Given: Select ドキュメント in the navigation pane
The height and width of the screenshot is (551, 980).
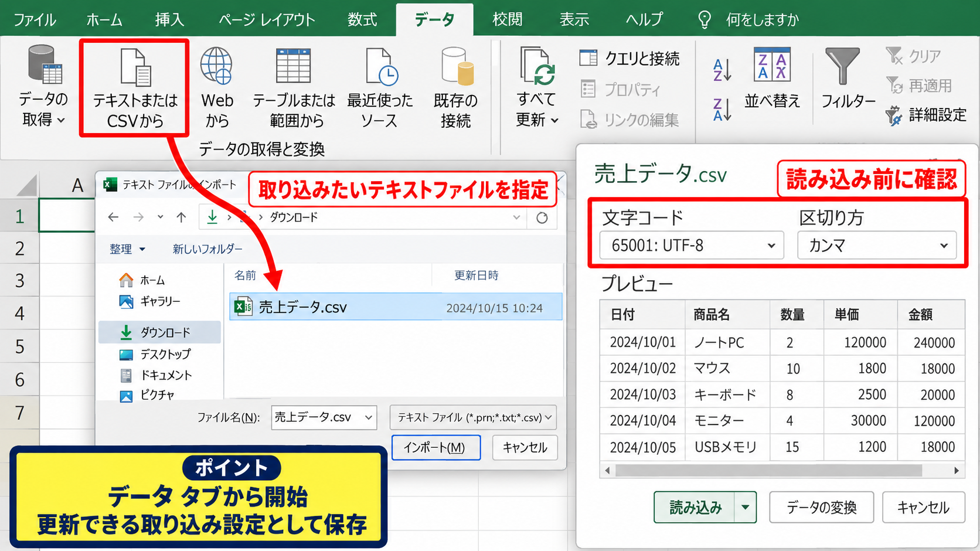Looking at the screenshot, I should pos(156,375).
